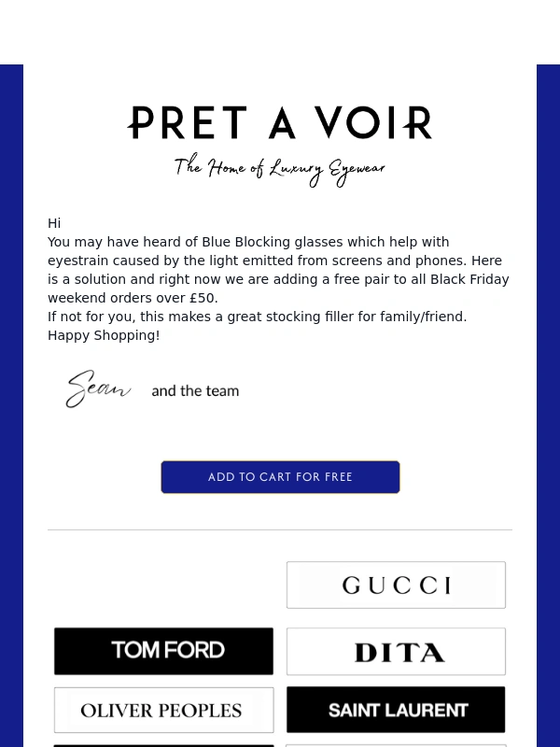Click the 'If not for you' sentence
The image size is (560, 747).
[257, 317]
